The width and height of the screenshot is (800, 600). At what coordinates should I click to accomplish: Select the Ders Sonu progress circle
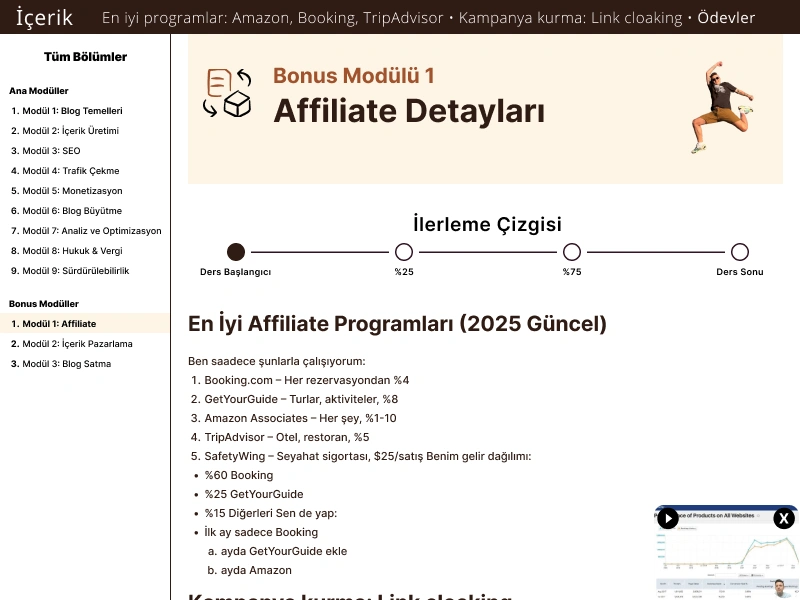point(740,251)
